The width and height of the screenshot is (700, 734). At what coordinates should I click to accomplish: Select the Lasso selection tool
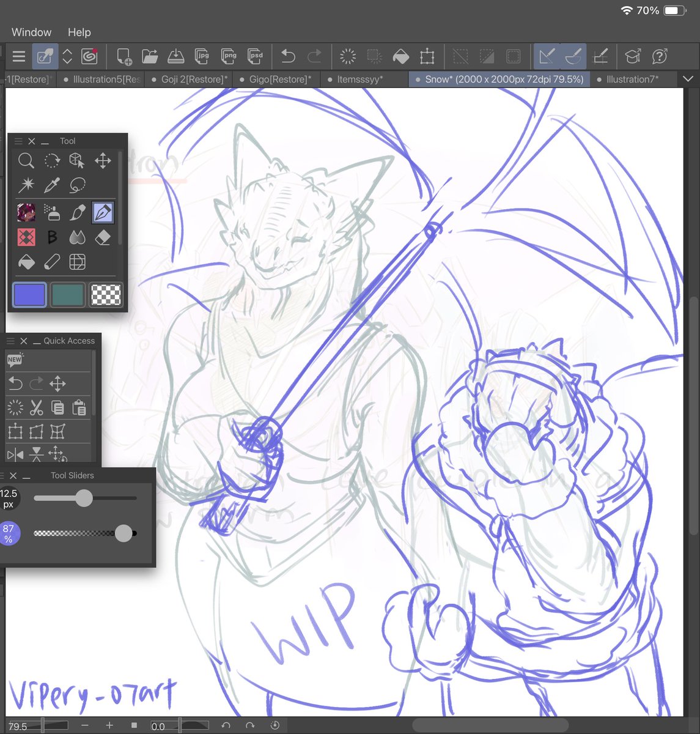pyautogui.click(x=77, y=185)
